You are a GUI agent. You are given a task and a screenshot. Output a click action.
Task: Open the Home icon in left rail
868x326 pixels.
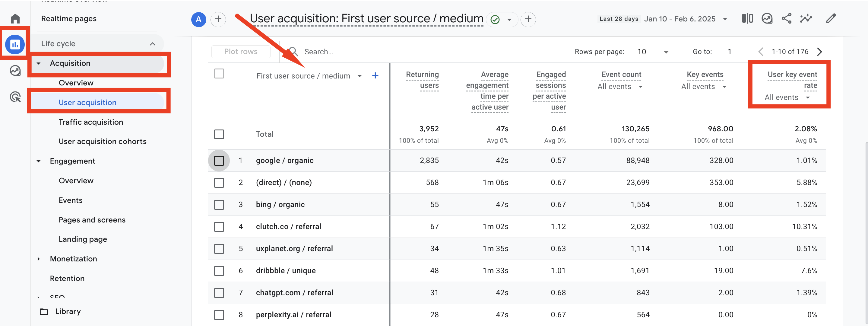(15, 18)
